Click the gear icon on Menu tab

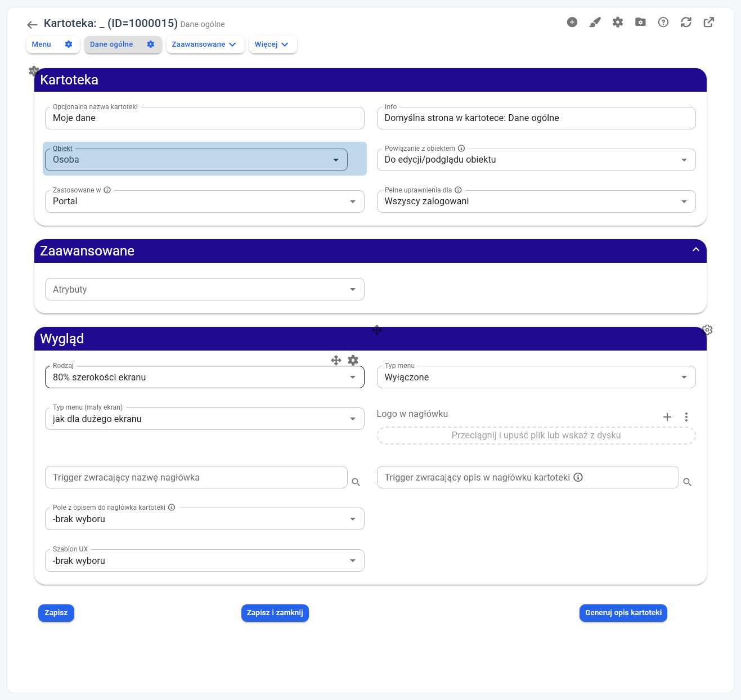coord(69,44)
